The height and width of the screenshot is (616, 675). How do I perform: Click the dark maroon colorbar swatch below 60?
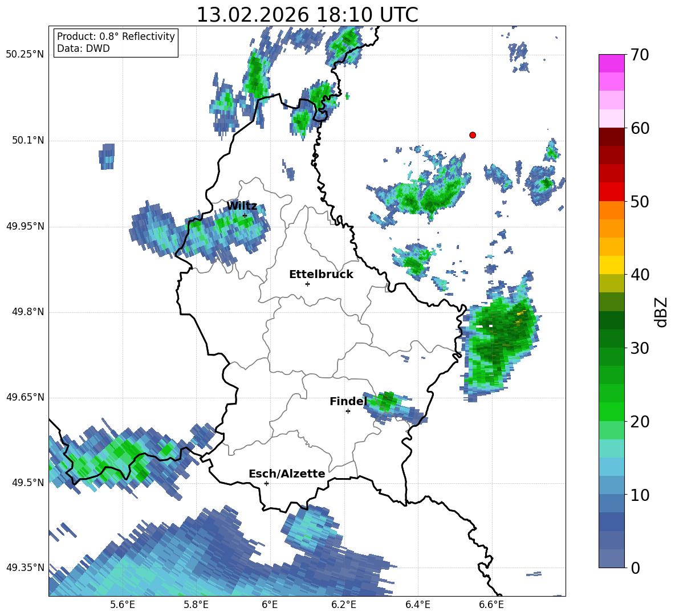coord(611,137)
